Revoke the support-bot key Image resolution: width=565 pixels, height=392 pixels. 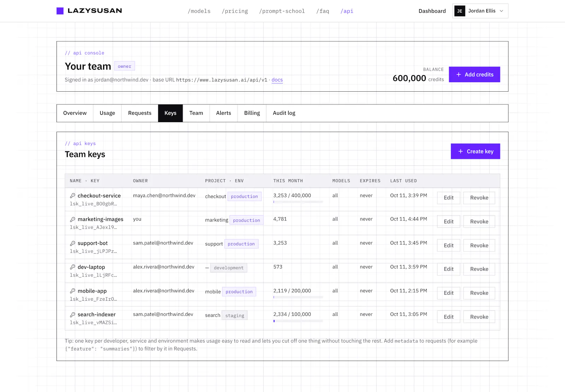(x=479, y=246)
